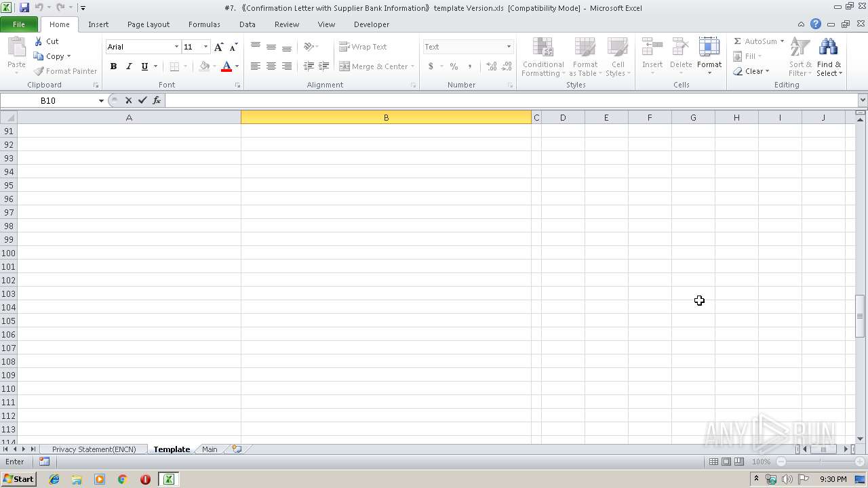Switch to Page Layout view in status bar
Screen dimensions: 868x488
[726, 462]
